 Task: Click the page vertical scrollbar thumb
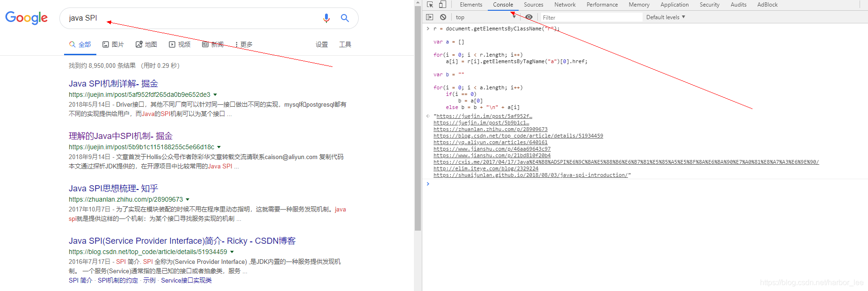(x=418, y=118)
